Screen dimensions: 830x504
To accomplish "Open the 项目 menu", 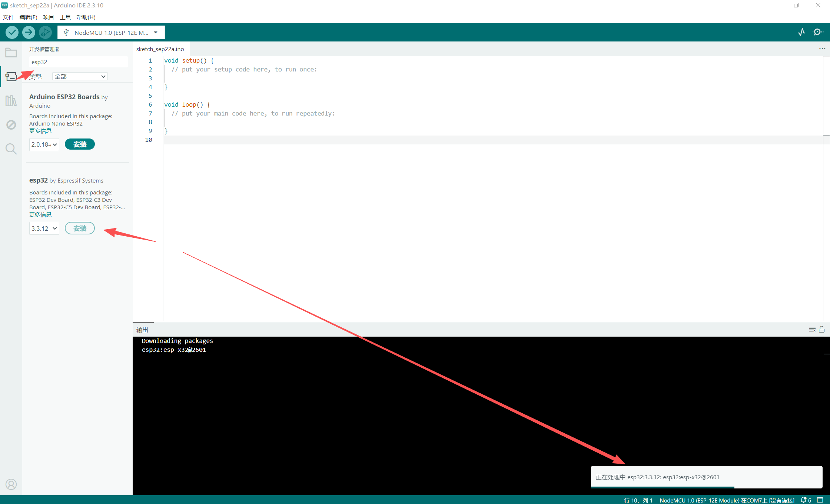I will pos(49,17).
